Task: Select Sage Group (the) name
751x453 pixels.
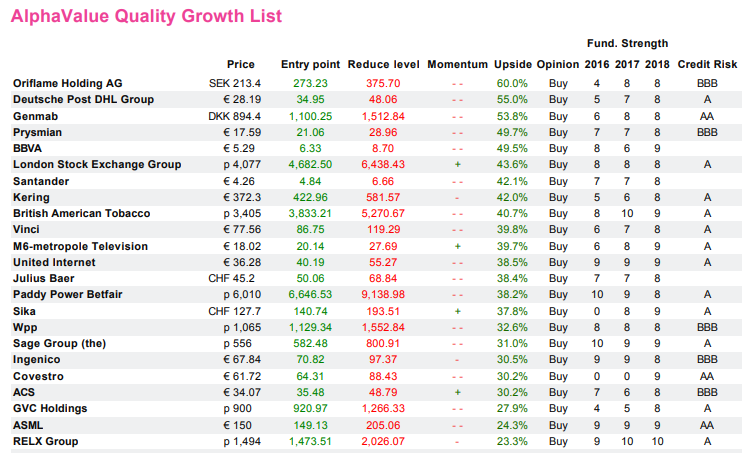Action: coord(59,343)
